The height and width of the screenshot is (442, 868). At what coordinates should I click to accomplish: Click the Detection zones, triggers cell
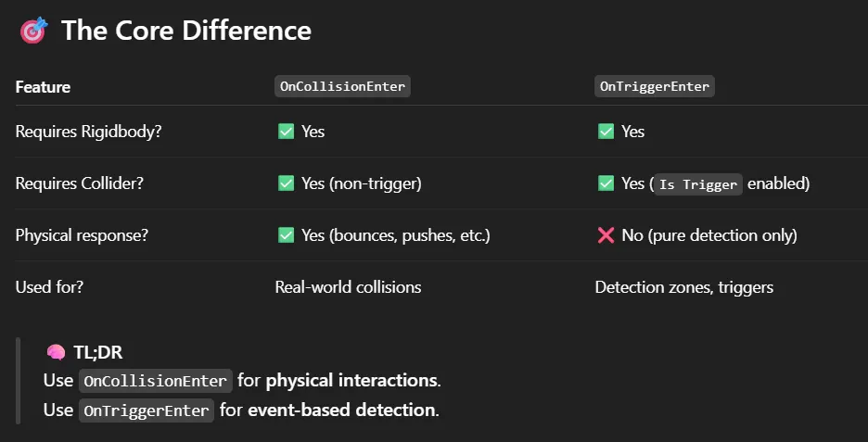click(x=684, y=287)
